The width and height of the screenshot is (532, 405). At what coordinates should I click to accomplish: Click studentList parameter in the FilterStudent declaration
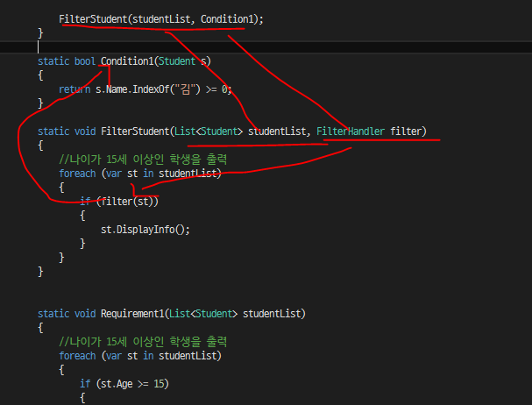(x=277, y=131)
